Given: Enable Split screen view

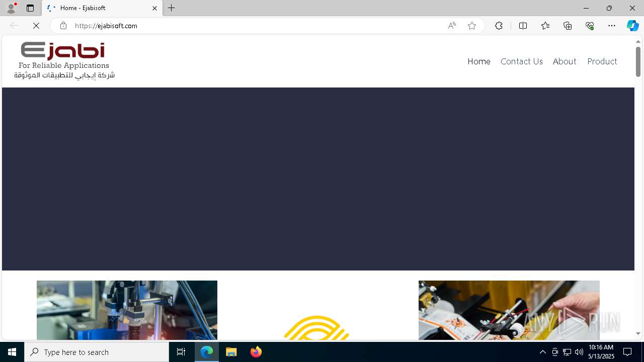Looking at the screenshot, I should click(523, 26).
